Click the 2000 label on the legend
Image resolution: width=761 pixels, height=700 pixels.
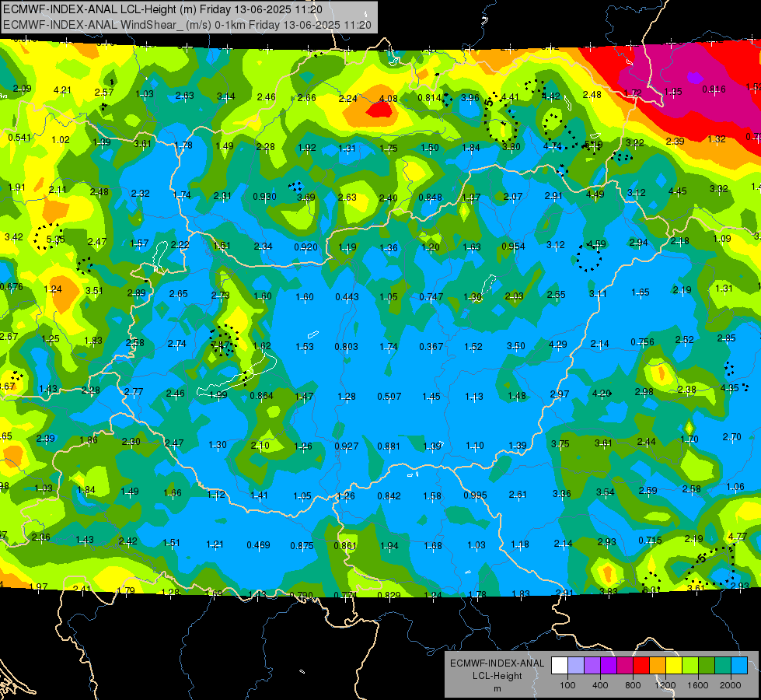(x=731, y=685)
